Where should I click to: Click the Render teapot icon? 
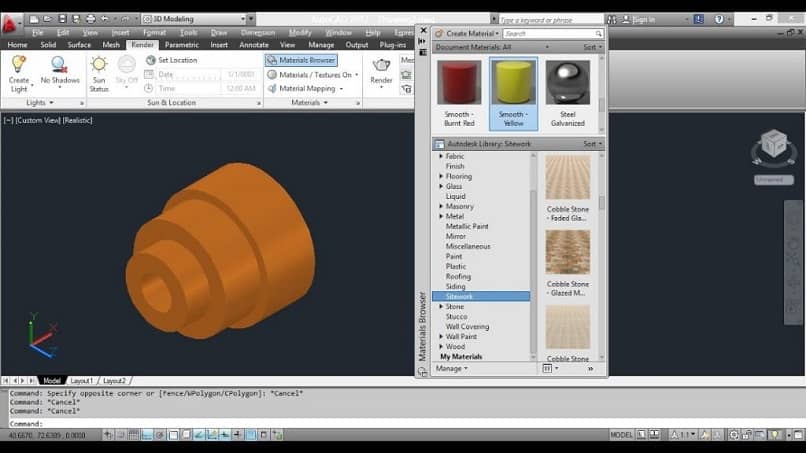(x=382, y=67)
